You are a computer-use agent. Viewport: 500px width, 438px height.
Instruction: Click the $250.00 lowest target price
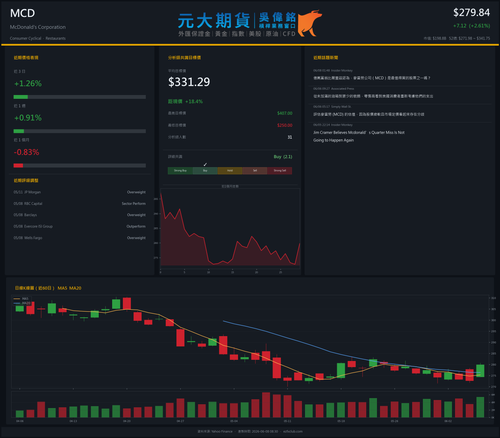click(285, 125)
